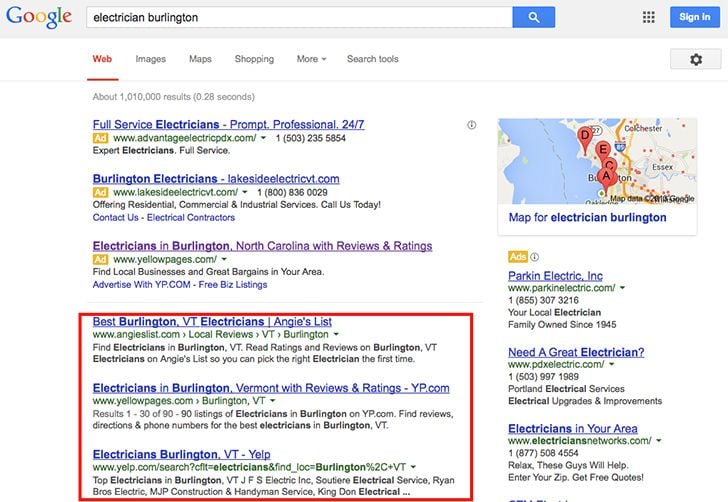The image size is (728, 502).
Task: Expand electriciansnetworks.com dropdown arrow
Action: [x=658, y=441]
